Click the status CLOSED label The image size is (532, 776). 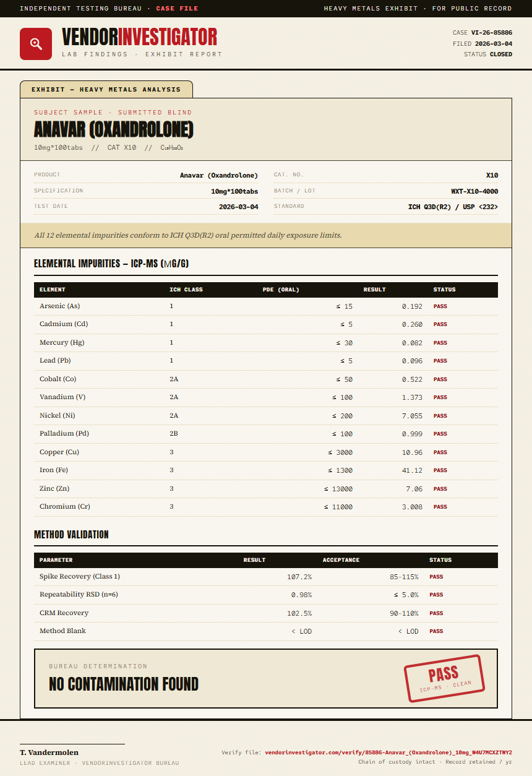[x=501, y=54]
